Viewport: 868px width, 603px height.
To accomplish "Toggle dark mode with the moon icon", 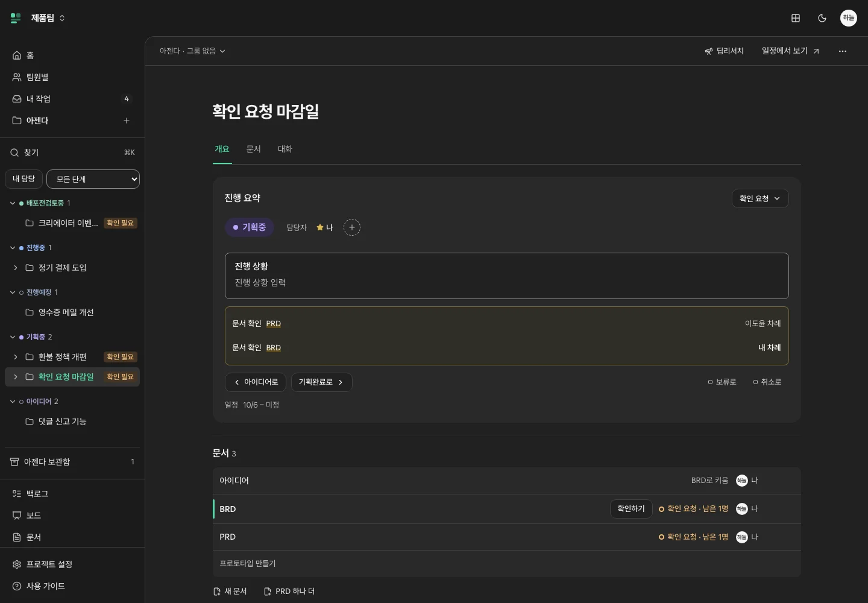I will click(x=822, y=18).
